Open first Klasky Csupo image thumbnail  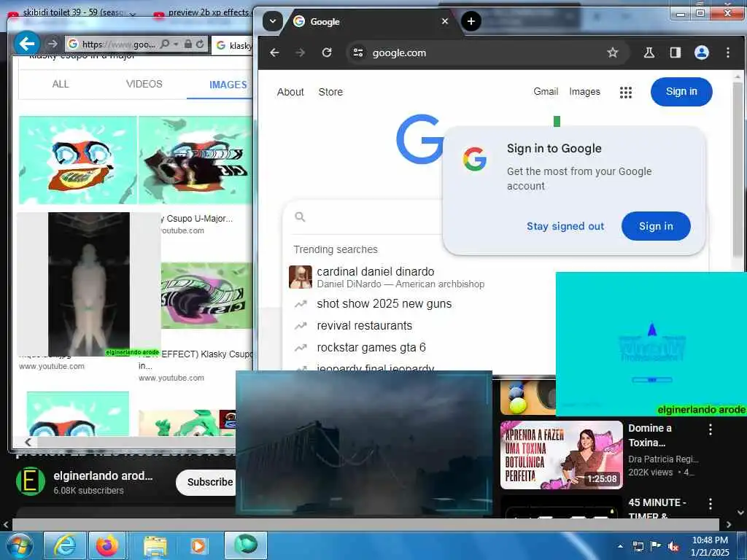(x=78, y=160)
